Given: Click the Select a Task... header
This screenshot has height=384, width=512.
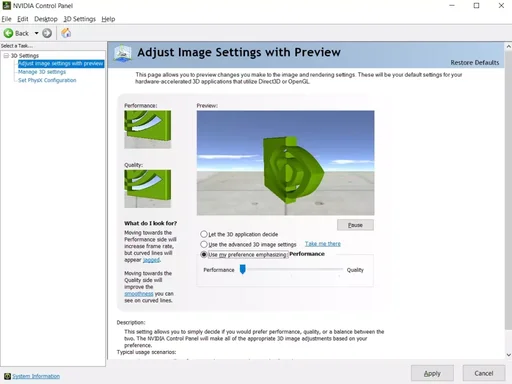Looking at the screenshot, I should point(17,46).
